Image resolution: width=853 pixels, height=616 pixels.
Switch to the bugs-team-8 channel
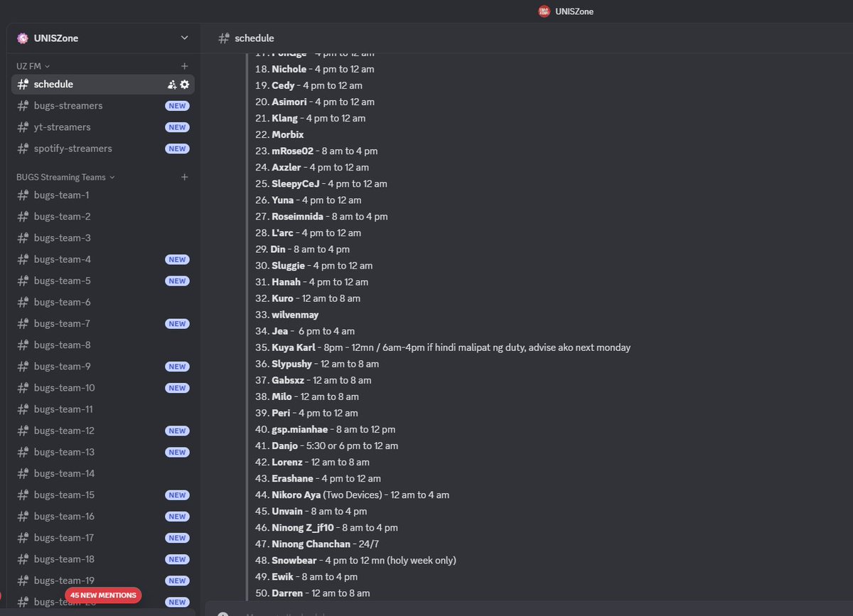click(103, 345)
